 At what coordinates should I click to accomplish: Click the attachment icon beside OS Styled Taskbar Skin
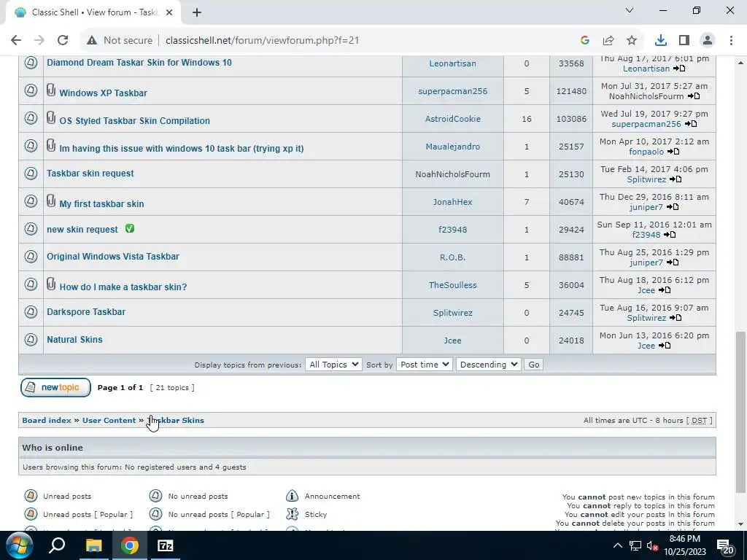(x=51, y=117)
